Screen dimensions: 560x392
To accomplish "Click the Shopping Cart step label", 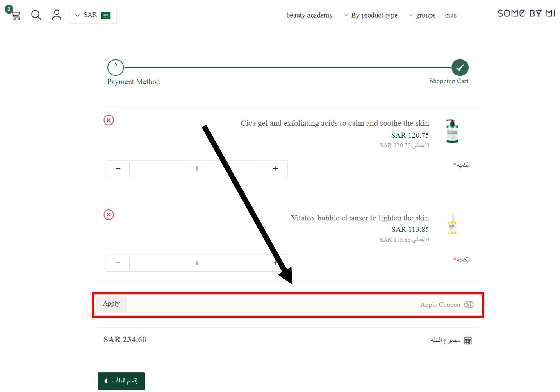I will tap(448, 81).
